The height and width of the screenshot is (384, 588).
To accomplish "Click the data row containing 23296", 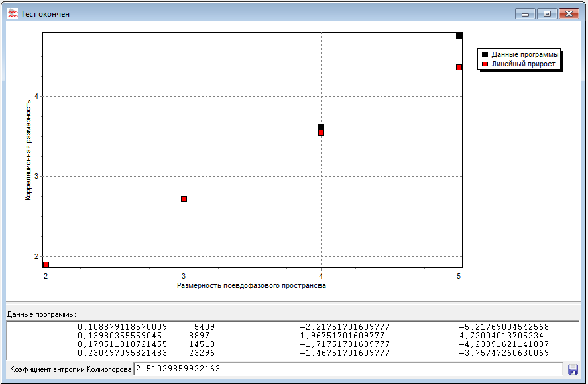I will pyautogui.click(x=292, y=353).
